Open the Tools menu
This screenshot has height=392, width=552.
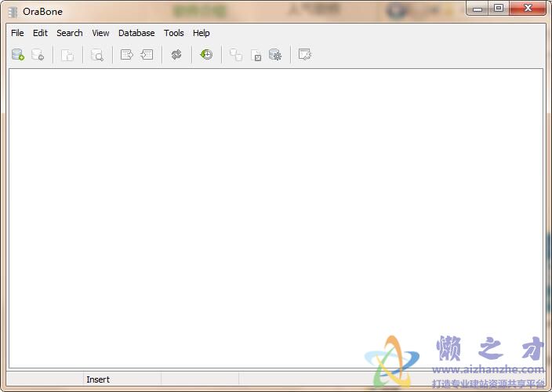coord(174,33)
